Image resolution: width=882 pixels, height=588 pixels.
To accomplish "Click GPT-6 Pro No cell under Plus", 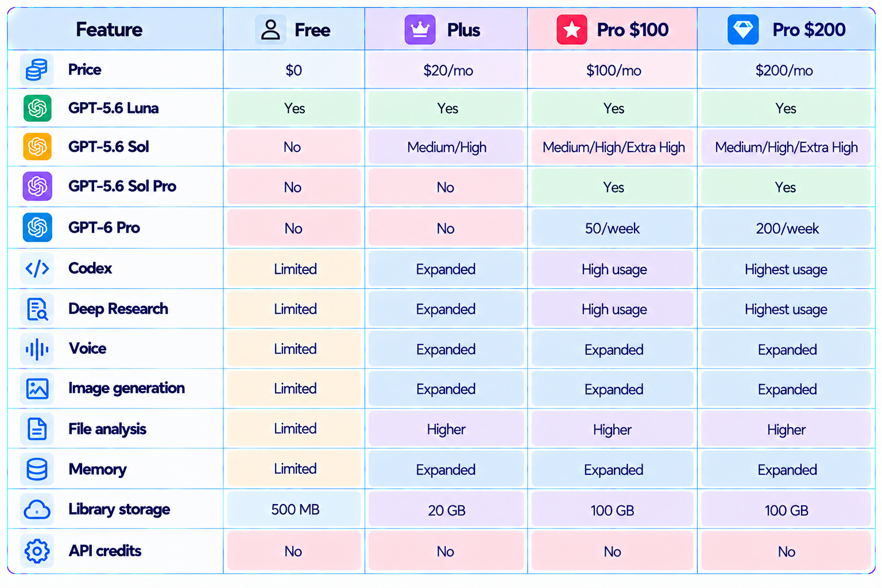I will [x=446, y=228].
